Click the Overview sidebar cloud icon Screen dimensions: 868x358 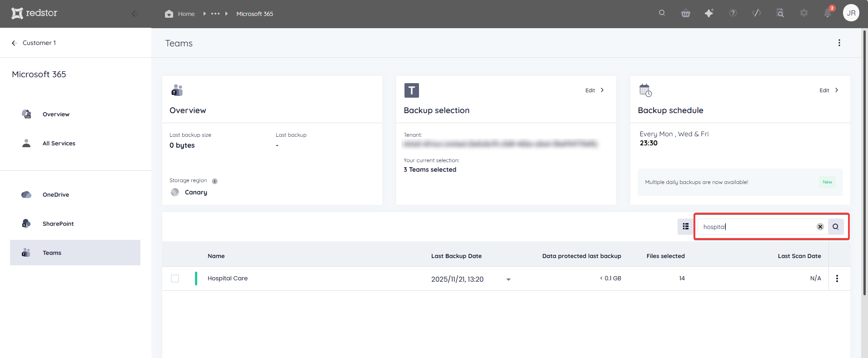pos(26,114)
